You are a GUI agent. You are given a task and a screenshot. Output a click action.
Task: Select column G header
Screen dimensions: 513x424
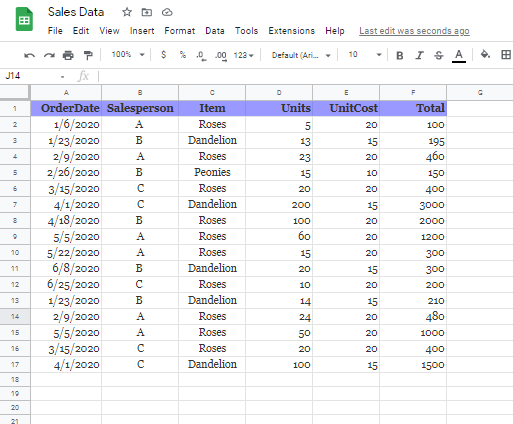(480, 92)
